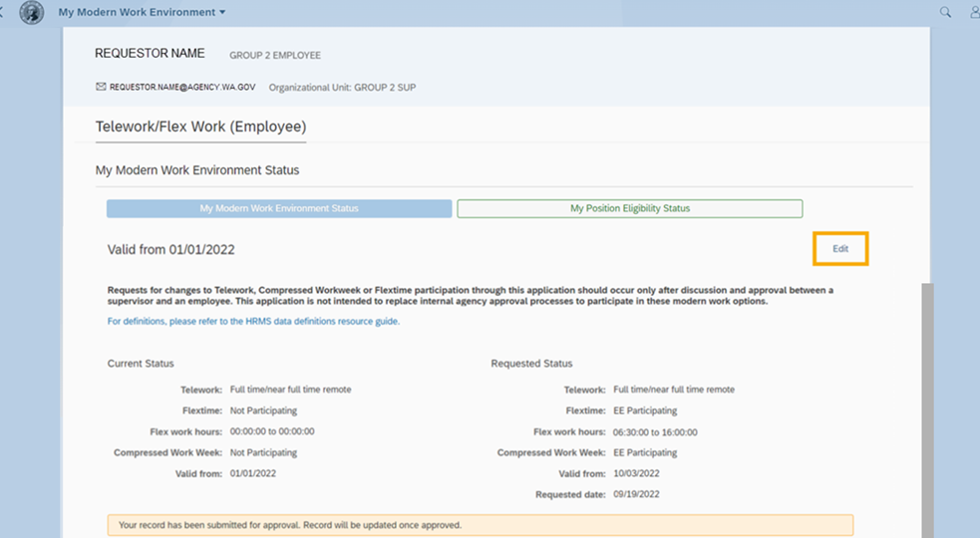Click the Requested Status flex work hours value
This screenshot has width=980, height=538.
coord(655,432)
